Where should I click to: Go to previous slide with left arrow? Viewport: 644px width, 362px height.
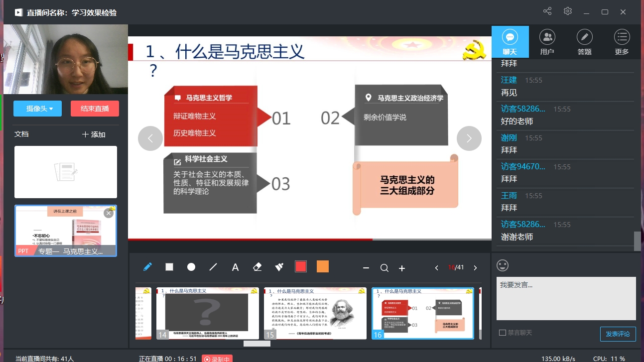point(150,138)
